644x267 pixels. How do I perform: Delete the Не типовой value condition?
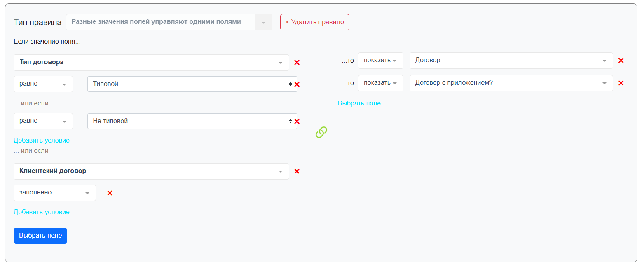297,121
